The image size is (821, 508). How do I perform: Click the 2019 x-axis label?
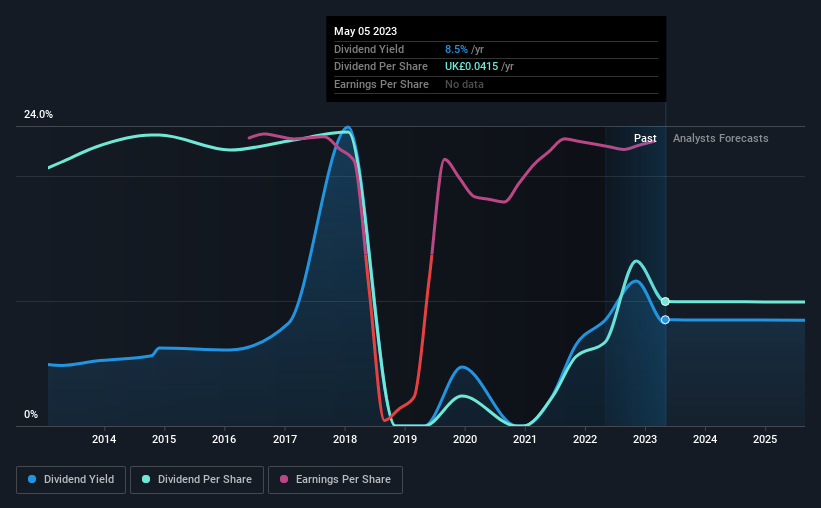(x=405, y=439)
